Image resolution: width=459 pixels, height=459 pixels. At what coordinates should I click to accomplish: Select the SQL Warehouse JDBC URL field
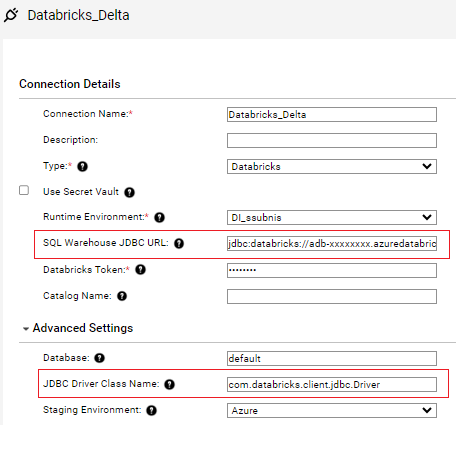332,243
